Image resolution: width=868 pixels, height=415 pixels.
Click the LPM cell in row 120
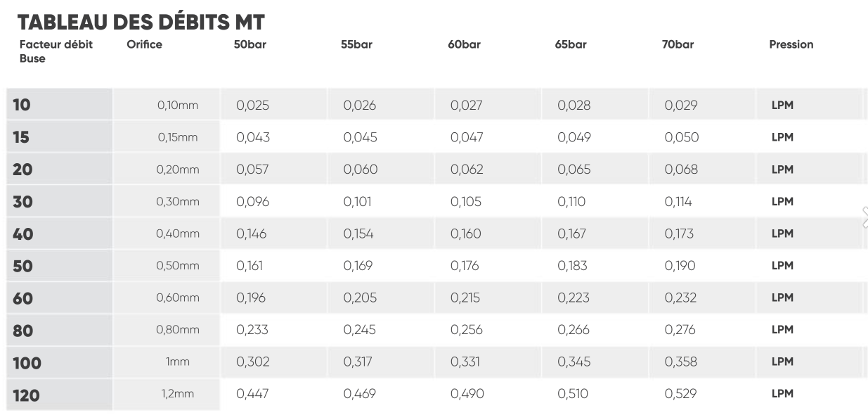point(782,394)
